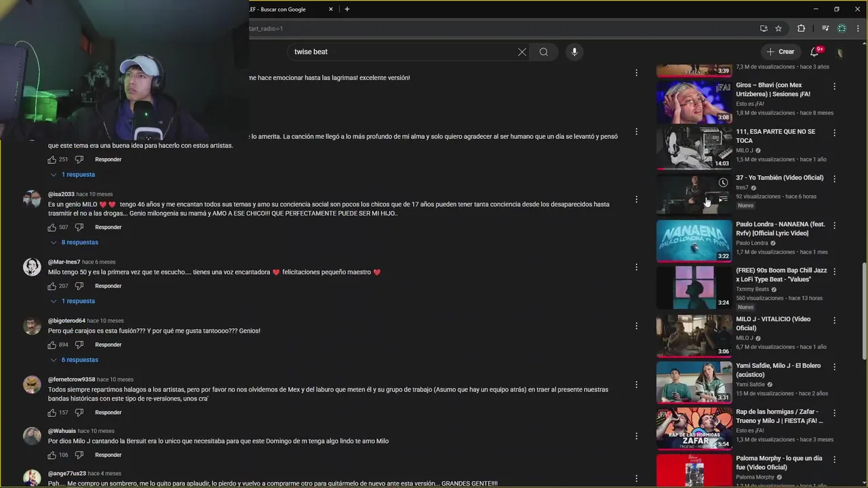This screenshot has height=488, width=868.
Task: Open options menu on @bigoterod64 comment
Action: click(636, 326)
